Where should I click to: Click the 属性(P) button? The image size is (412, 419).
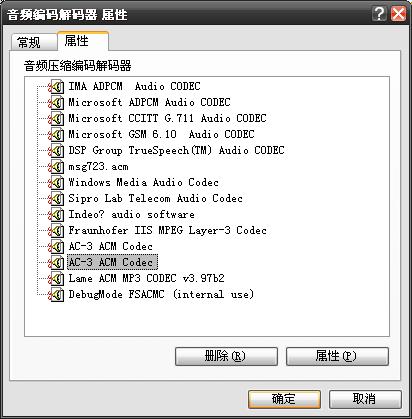click(337, 356)
